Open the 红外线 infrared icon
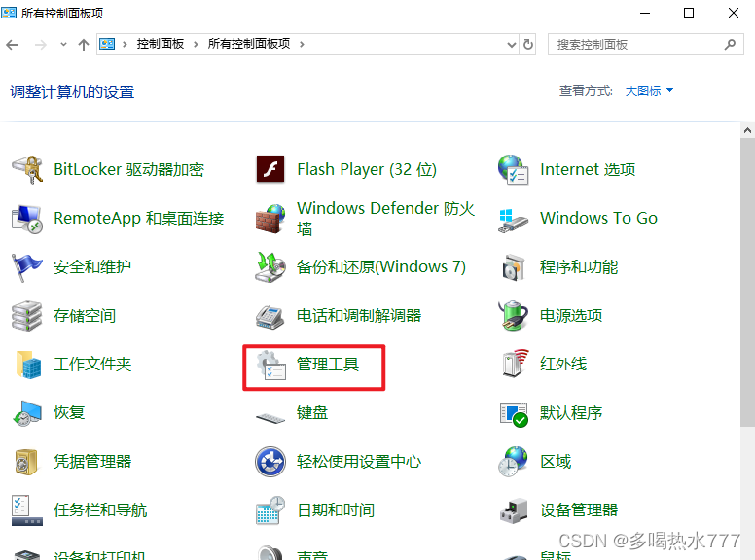The width and height of the screenshot is (755, 560). click(516, 364)
